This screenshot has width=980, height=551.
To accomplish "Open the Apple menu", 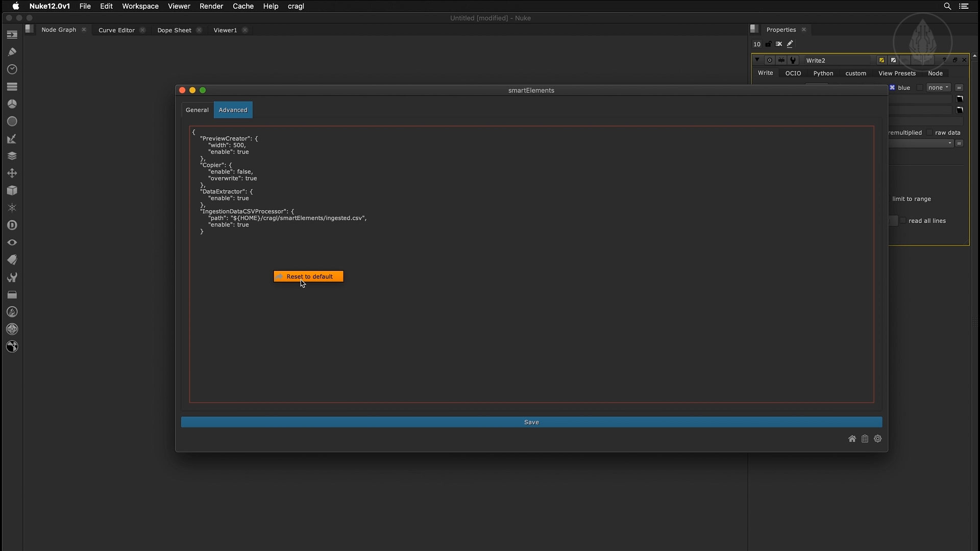I will (x=15, y=6).
